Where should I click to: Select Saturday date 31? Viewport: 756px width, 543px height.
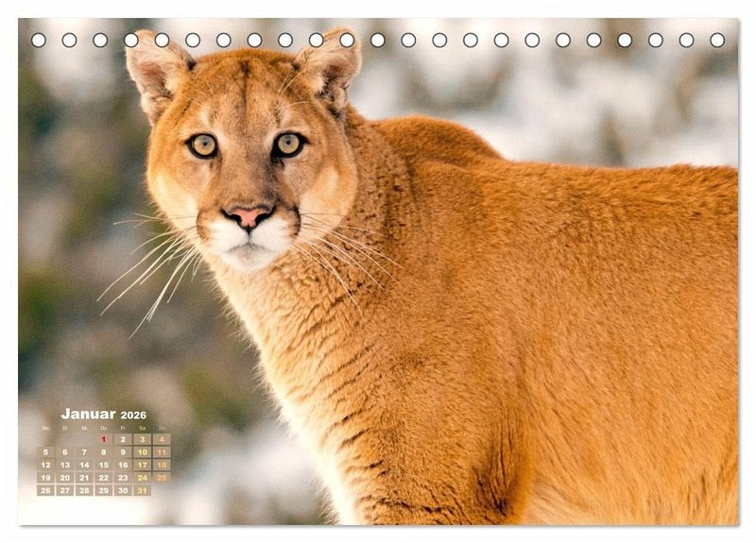[x=143, y=490]
